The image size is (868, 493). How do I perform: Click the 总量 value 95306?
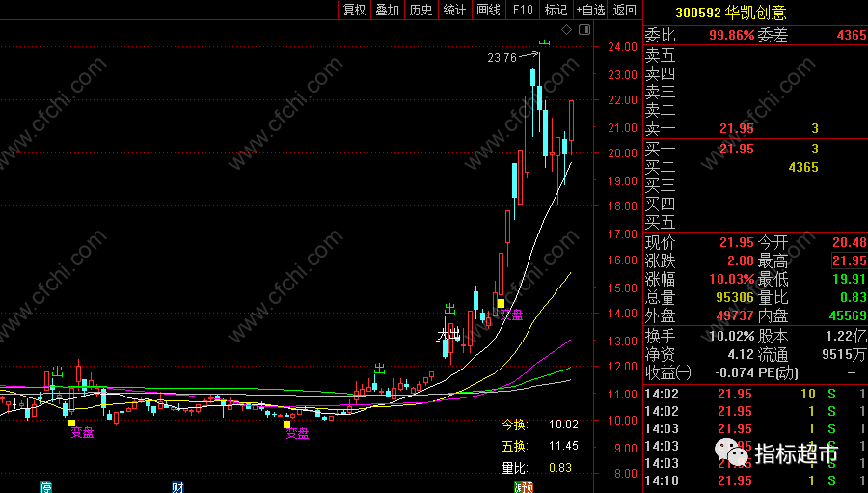point(735,297)
